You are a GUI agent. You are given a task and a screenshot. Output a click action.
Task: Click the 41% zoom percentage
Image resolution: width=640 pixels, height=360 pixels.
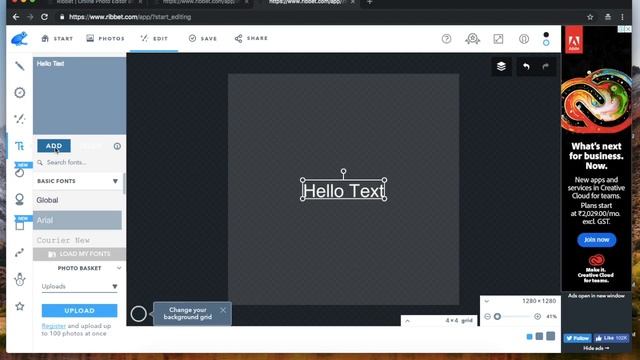coord(551,316)
